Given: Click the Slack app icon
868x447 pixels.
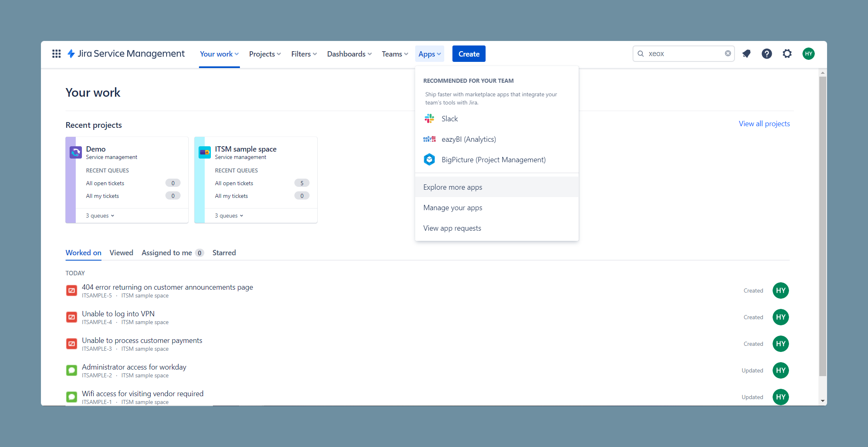Looking at the screenshot, I should click(429, 119).
